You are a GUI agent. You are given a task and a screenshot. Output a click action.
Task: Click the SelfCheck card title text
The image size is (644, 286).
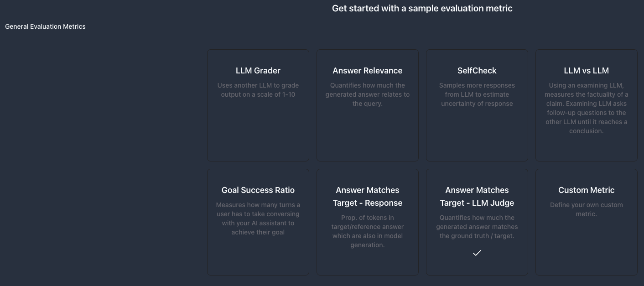pyautogui.click(x=477, y=71)
